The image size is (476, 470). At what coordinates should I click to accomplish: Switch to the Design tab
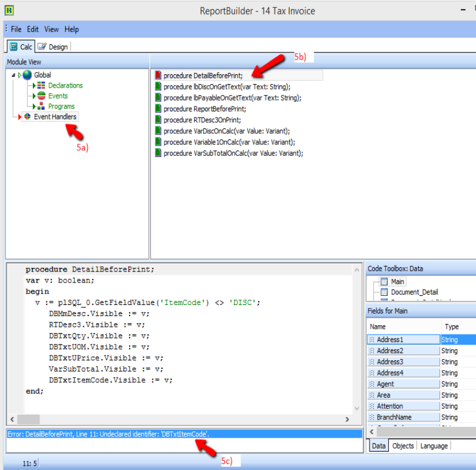point(53,47)
